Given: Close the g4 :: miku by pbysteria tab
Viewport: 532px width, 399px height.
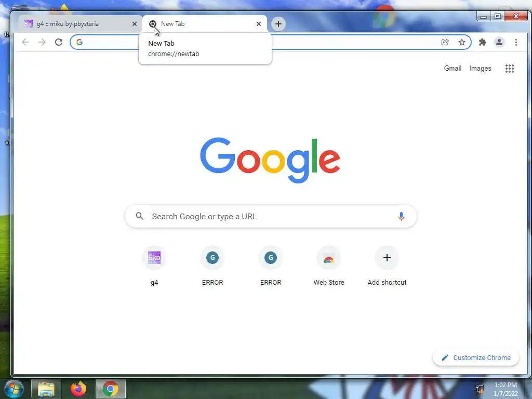Looking at the screenshot, I should (x=135, y=24).
